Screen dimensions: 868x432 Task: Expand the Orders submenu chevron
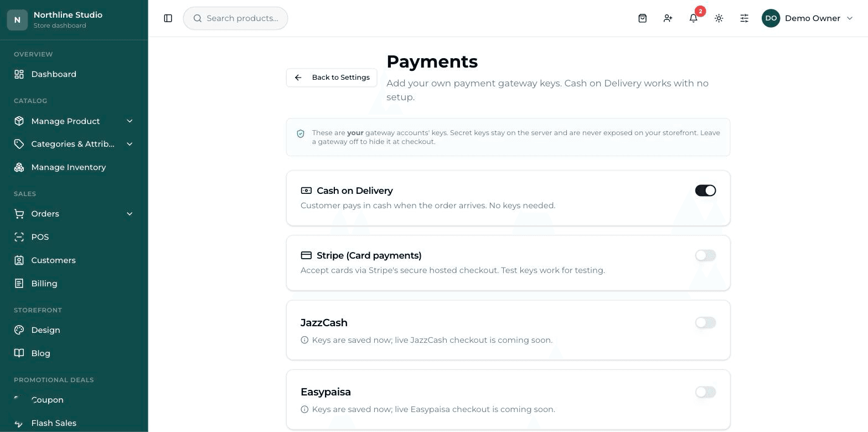point(130,214)
